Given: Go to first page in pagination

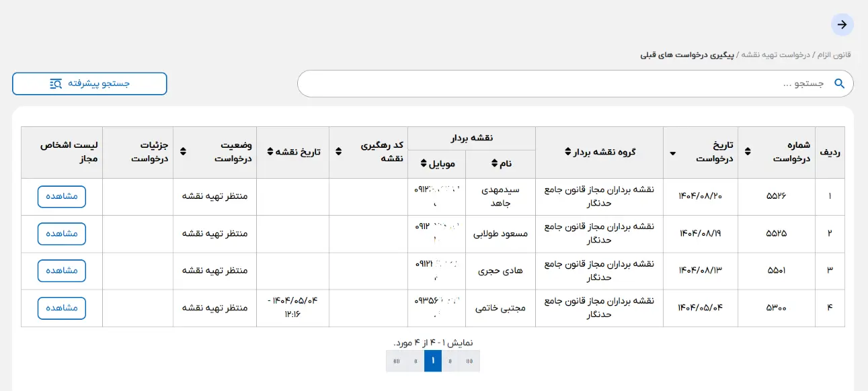Looking at the screenshot, I should 471,361.
